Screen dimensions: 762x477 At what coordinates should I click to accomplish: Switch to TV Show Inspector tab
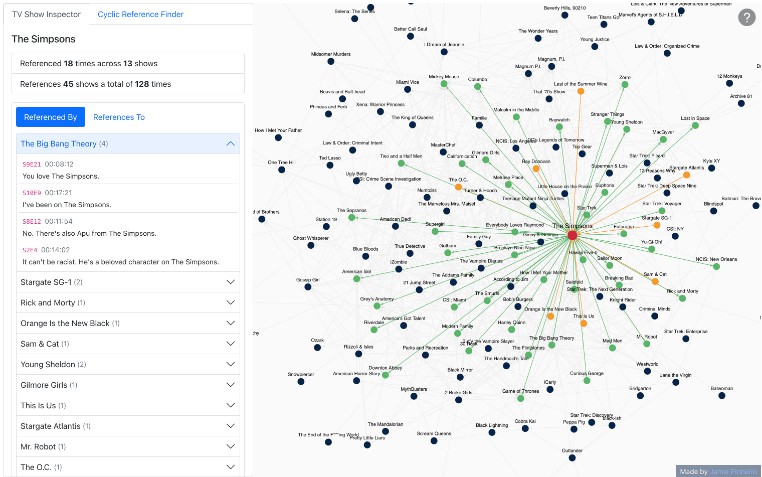coord(48,15)
